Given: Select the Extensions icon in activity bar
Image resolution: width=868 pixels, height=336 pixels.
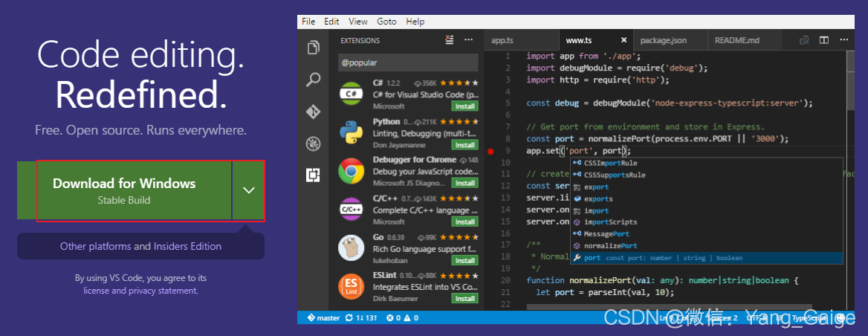Looking at the screenshot, I should click(314, 175).
